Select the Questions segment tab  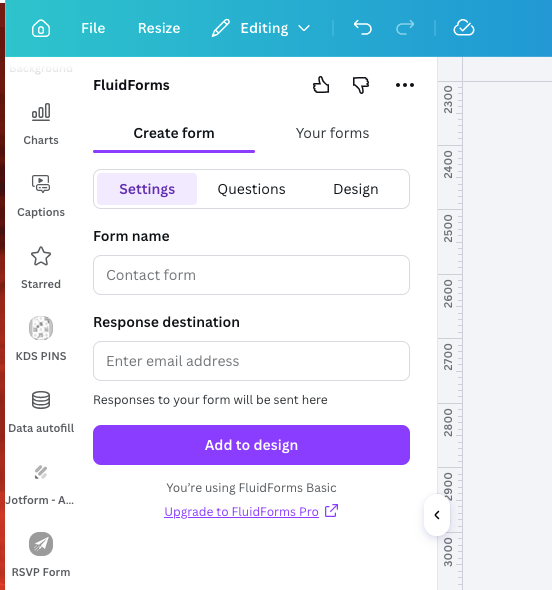[251, 189]
